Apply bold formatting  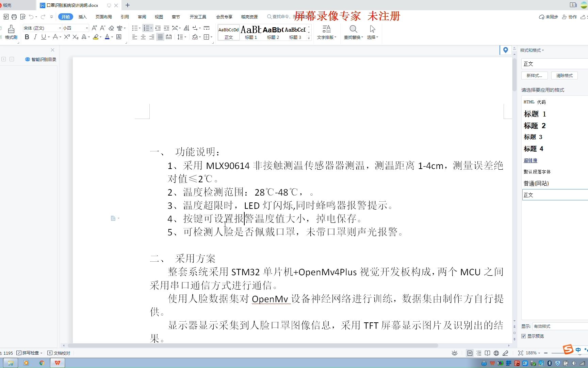(x=27, y=37)
